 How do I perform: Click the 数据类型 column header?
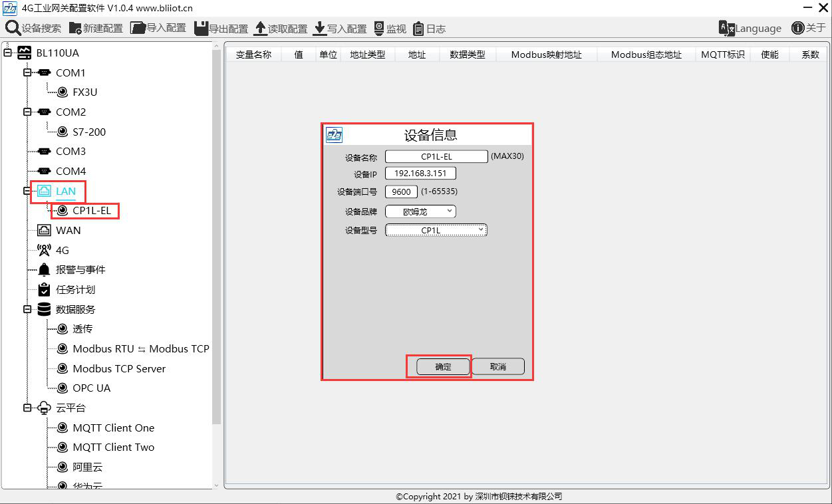pos(468,55)
